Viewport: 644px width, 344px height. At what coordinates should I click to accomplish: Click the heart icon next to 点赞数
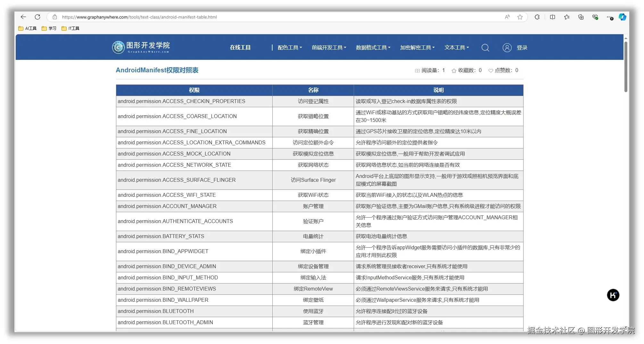(491, 70)
